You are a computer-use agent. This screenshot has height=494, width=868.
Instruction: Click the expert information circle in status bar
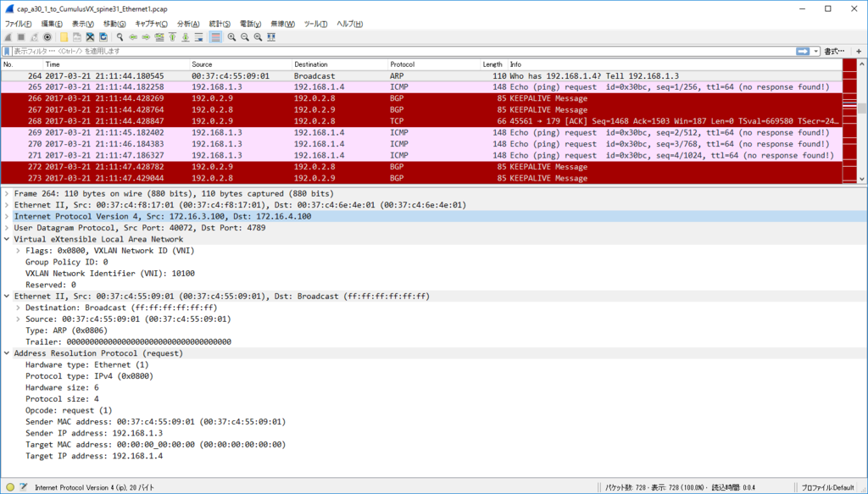tap(10, 487)
